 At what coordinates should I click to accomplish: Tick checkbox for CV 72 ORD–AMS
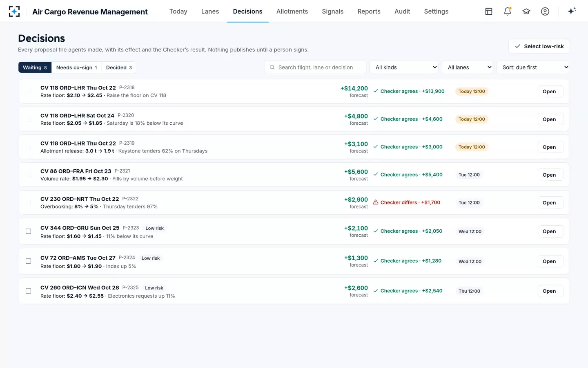click(29, 261)
